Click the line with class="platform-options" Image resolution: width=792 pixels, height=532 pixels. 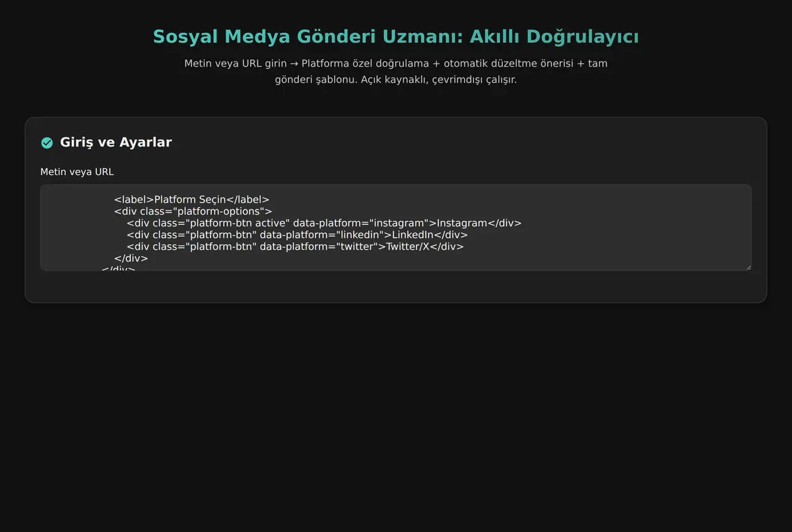[x=193, y=211]
